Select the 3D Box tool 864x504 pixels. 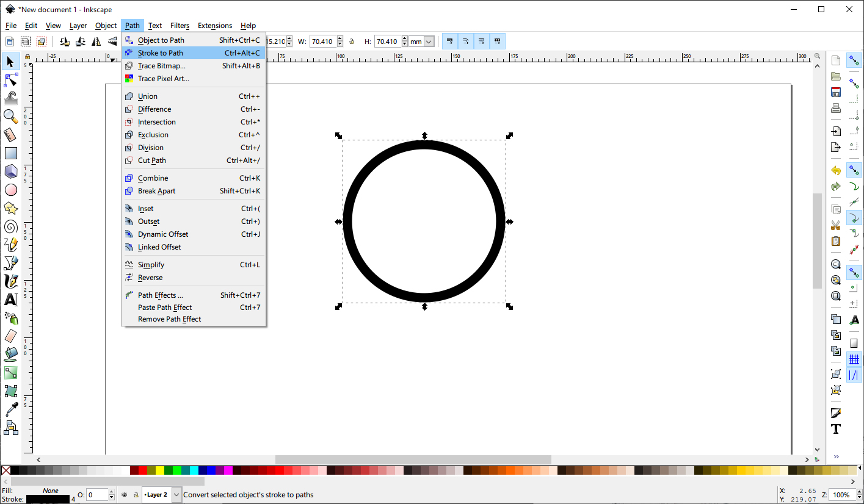point(10,171)
